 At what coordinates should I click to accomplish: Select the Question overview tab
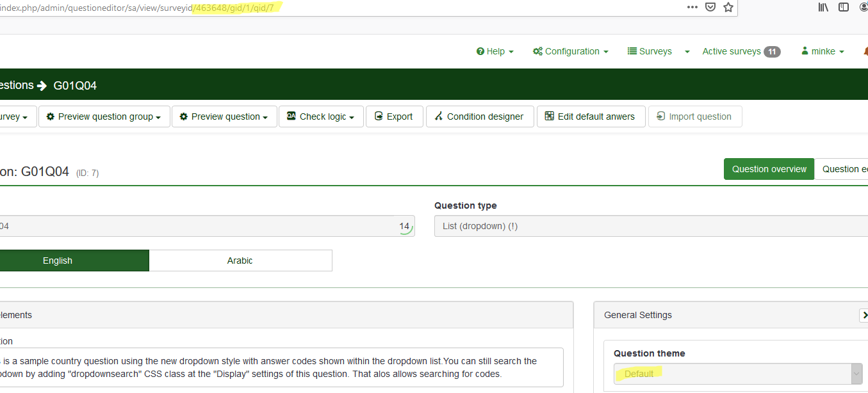click(x=769, y=170)
